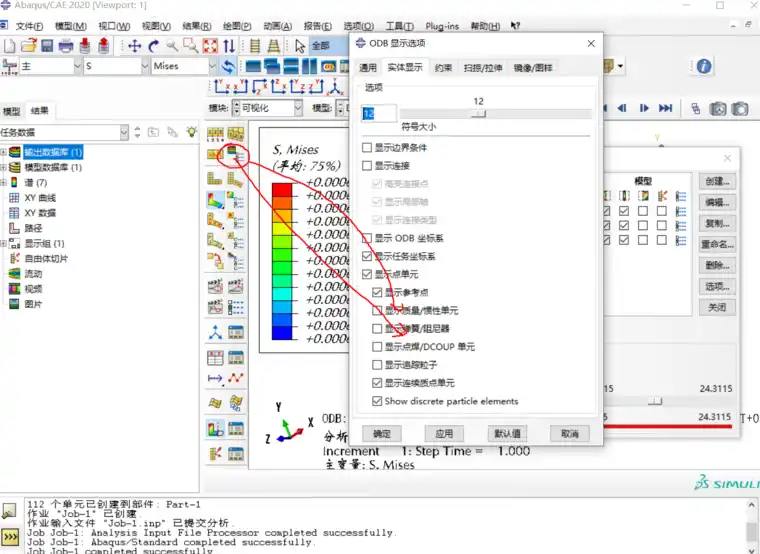Click the Auto-fit view icon
The width and height of the screenshot is (760, 554).
click(x=210, y=46)
